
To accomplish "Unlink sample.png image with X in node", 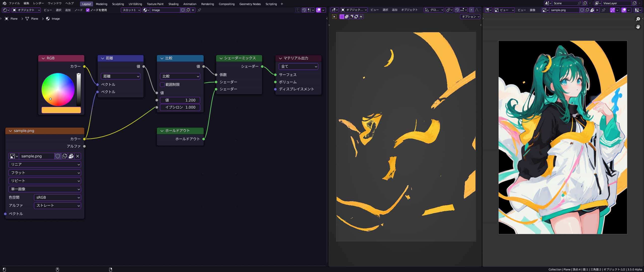I will point(77,156).
